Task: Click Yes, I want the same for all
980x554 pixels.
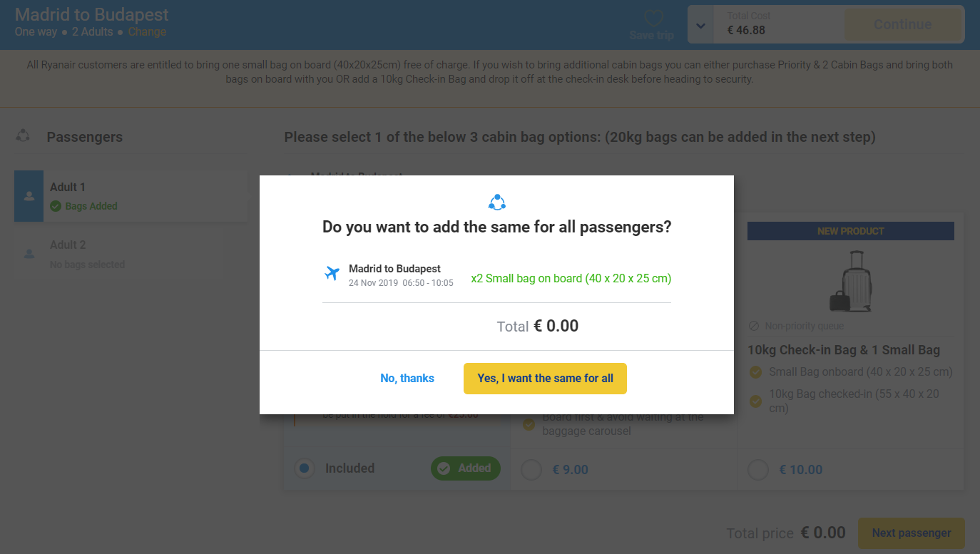Action: (x=545, y=379)
